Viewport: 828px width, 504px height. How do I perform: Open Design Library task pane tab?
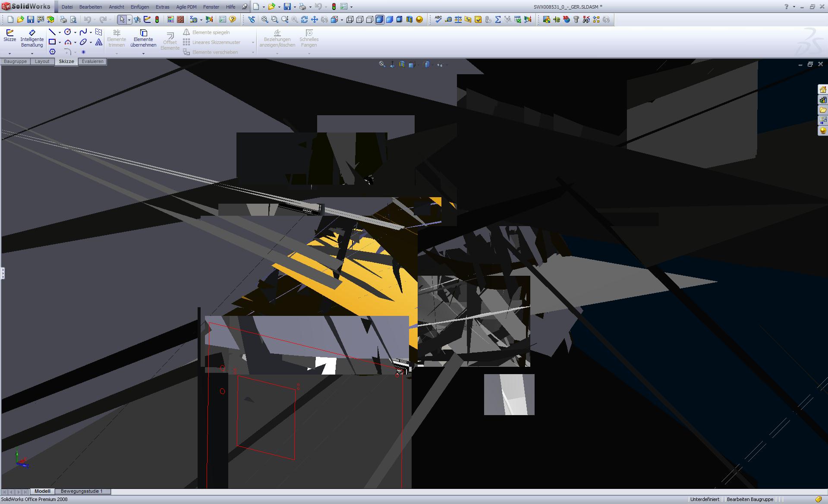click(823, 100)
